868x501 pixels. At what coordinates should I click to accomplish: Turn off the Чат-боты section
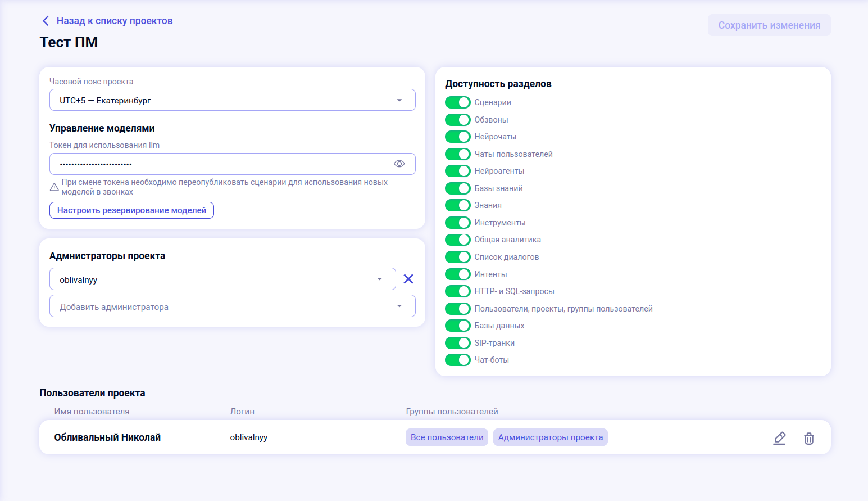point(458,360)
